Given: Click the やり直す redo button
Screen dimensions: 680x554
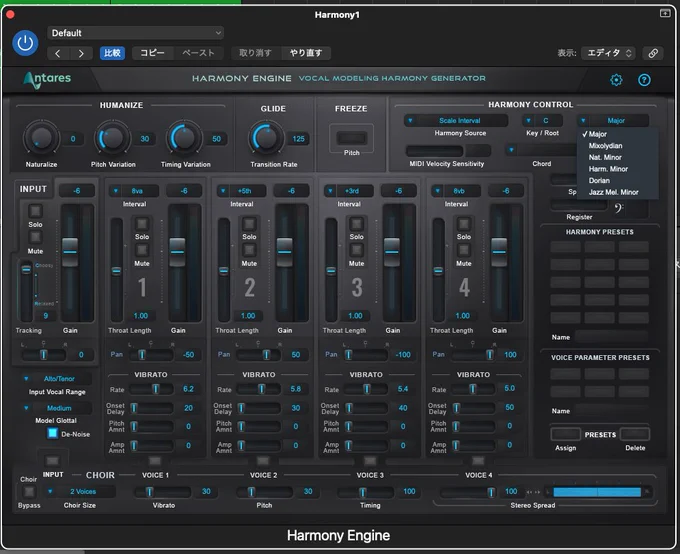Looking at the screenshot, I should click(x=306, y=53).
